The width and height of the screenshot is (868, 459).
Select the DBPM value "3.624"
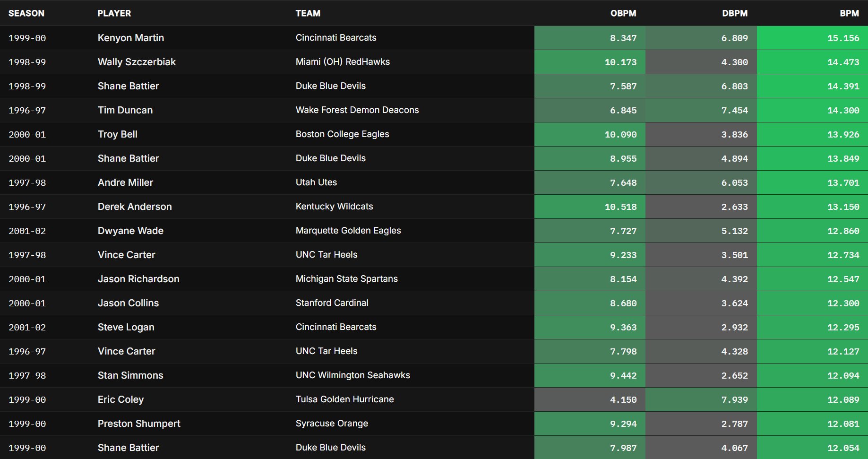(x=735, y=303)
